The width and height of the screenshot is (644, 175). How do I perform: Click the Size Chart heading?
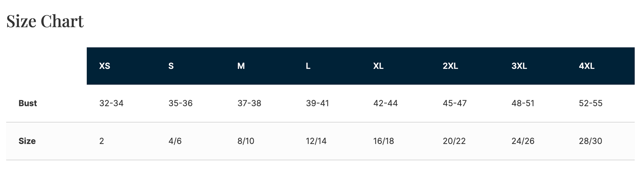(45, 21)
